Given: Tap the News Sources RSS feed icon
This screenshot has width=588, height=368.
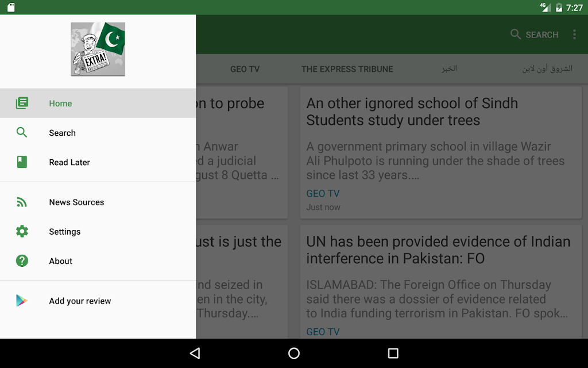Looking at the screenshot, I should click(22, 202).
